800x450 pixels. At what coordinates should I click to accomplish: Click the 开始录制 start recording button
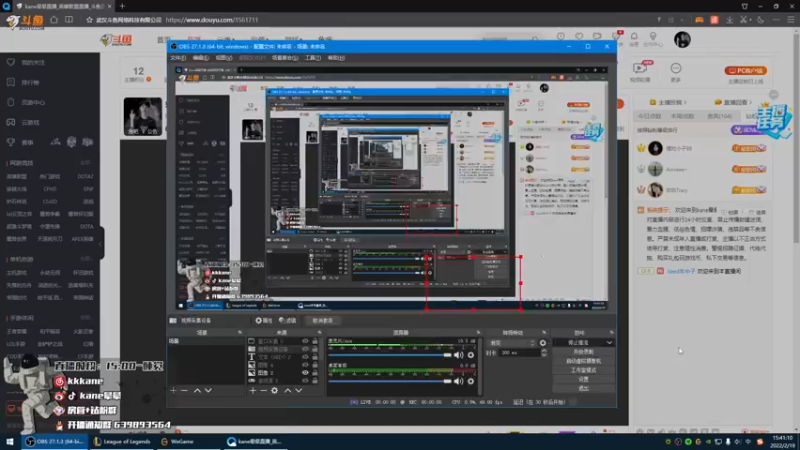(x=583, y=352)
